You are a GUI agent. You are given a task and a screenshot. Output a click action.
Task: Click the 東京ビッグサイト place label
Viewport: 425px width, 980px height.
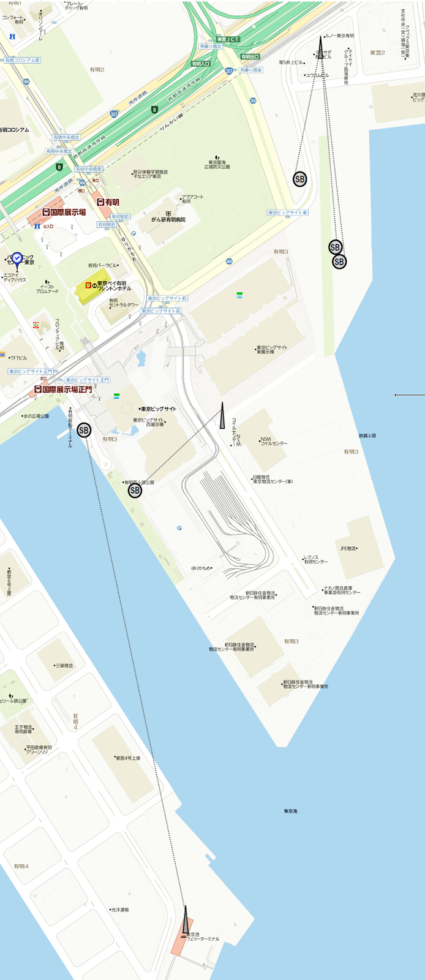click(x=159, y=409)
